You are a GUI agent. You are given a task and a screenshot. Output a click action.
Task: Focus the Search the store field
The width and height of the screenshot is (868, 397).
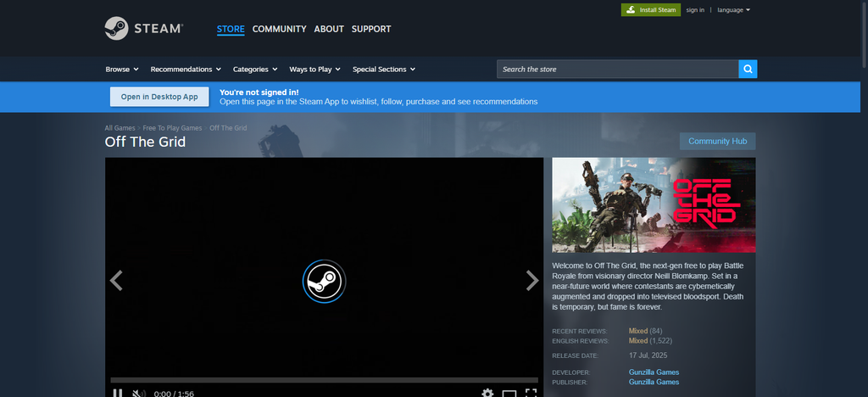(617, 70)
